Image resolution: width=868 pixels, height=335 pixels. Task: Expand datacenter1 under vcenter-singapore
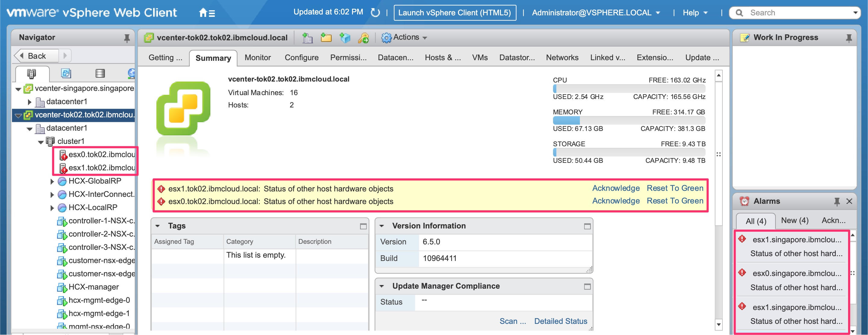click(29, 102)
